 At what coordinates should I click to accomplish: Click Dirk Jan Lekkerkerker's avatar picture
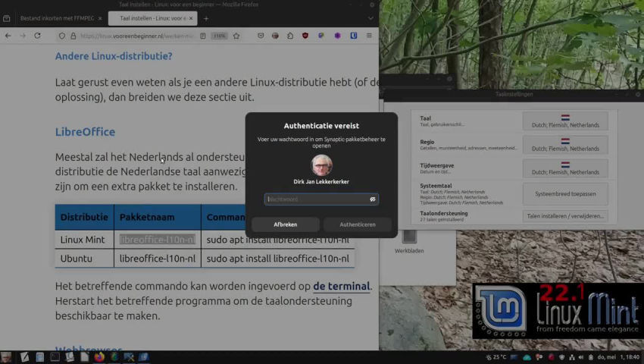point(321,165)
